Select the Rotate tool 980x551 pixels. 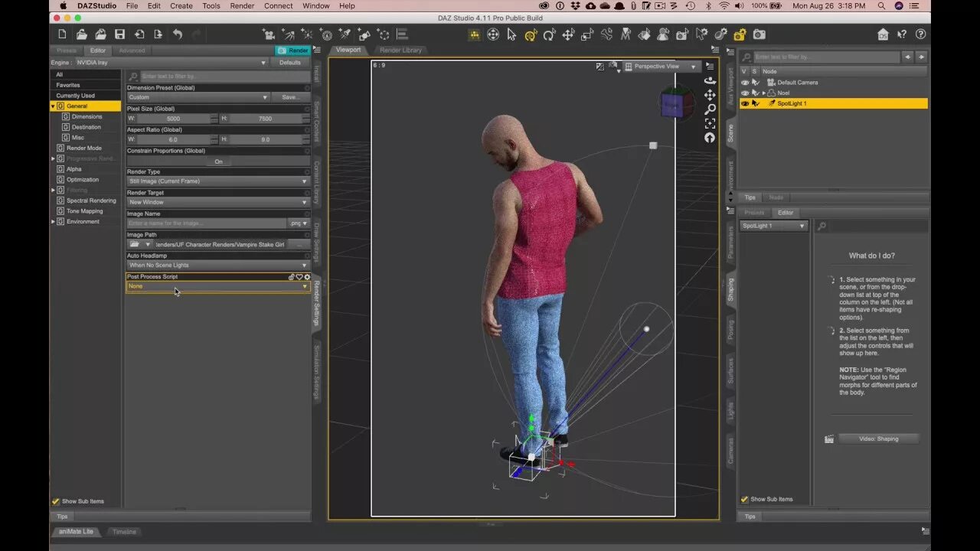pos(549,34)
